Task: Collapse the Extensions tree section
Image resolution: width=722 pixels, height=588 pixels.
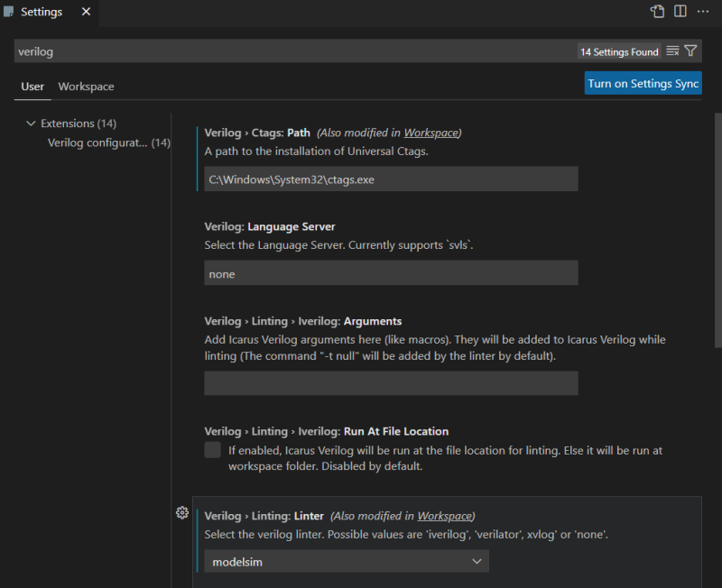Action: coord(31,124)
